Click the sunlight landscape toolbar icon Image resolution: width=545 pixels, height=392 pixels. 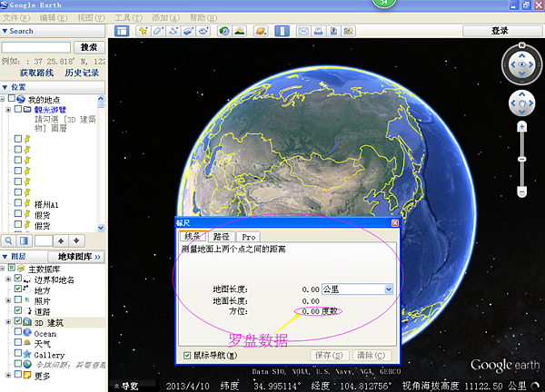click(240, 31)
